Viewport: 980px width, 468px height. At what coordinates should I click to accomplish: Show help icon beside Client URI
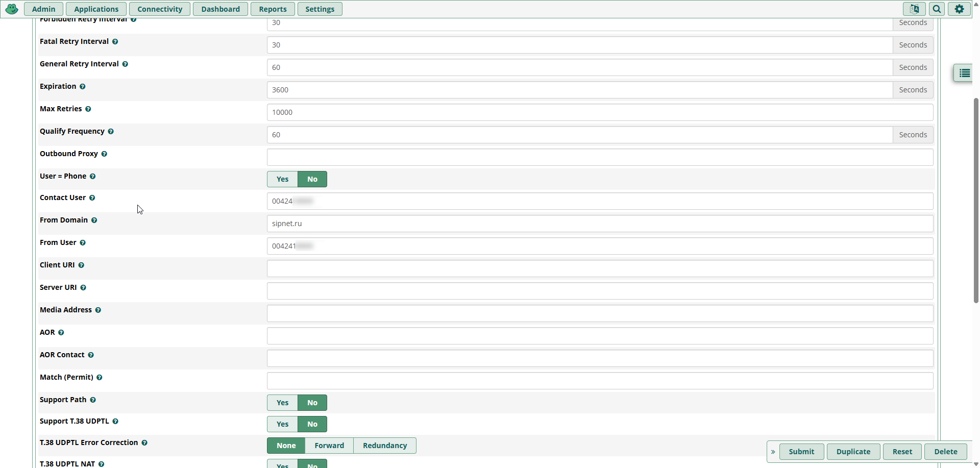coord(81,265)
